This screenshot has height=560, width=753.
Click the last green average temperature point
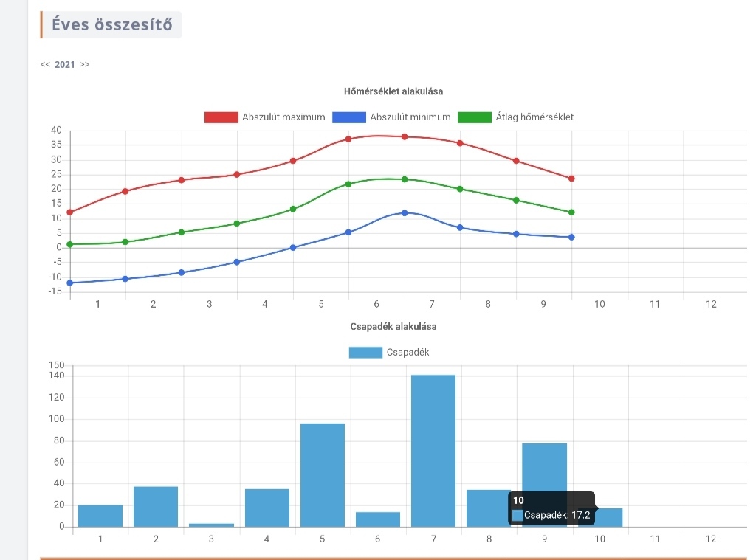click(x=571, y=212)
